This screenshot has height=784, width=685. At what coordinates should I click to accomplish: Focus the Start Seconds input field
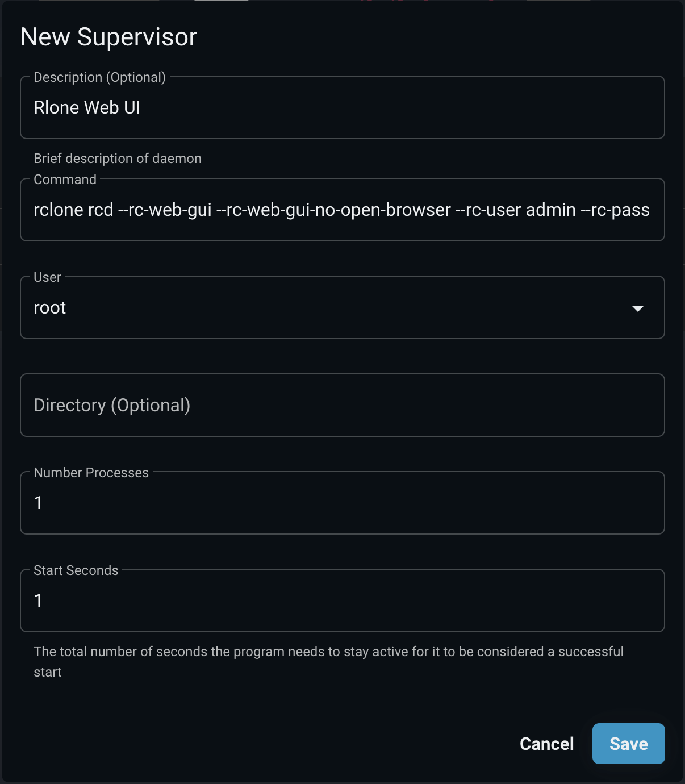342,600
